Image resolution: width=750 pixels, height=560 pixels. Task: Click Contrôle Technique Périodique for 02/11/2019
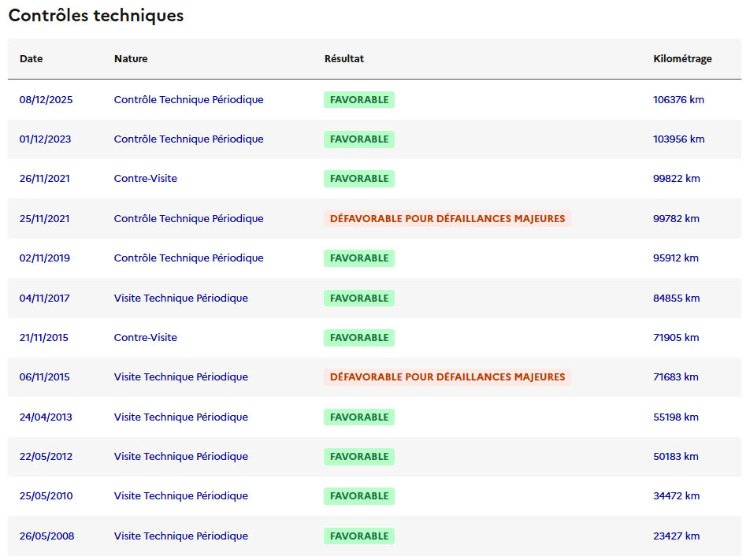coord(189,258)
